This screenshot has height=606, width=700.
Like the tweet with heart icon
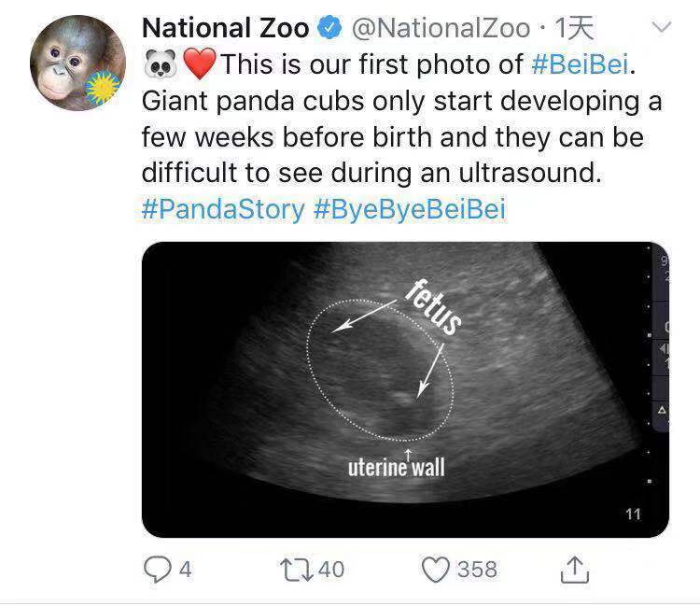[435, 569]
